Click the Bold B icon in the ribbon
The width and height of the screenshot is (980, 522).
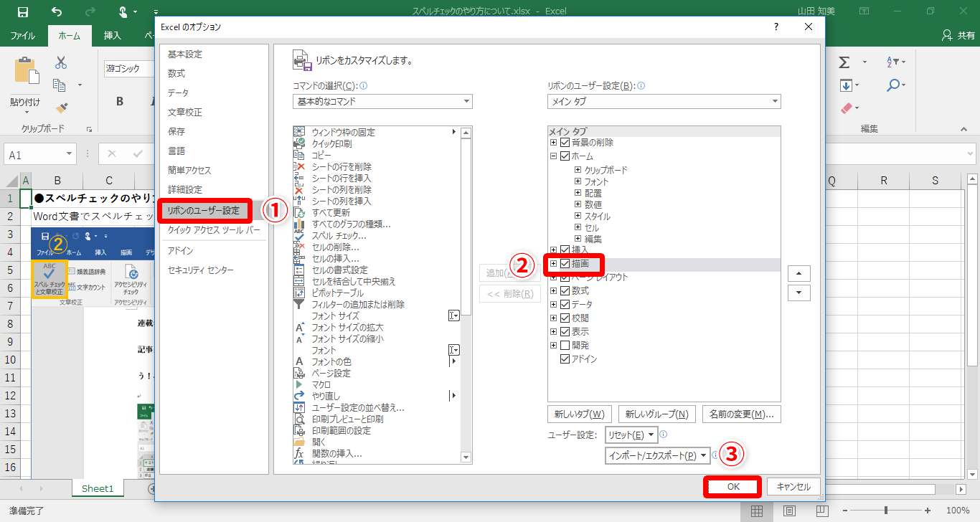(x=120, y=100)
